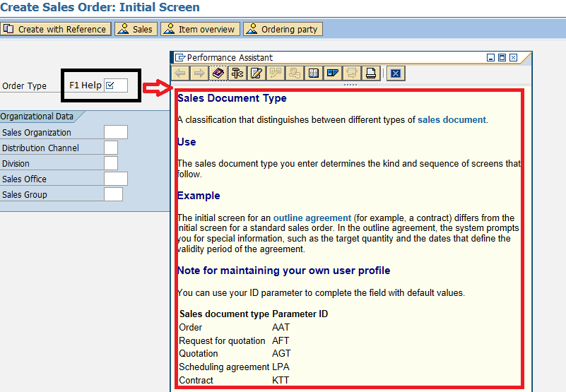566x392 pixels.
Task: Click the search-help icon in Order Type field
Action: click(110, 85)
